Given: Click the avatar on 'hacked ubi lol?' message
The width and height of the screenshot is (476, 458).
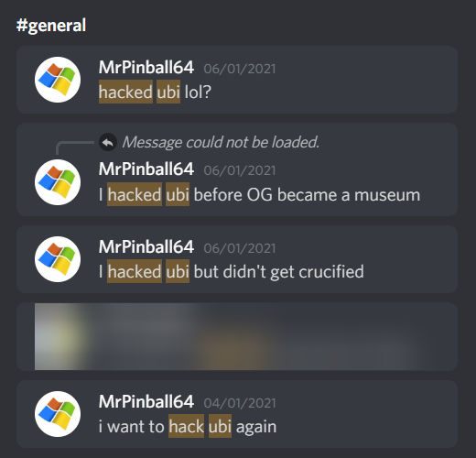Looking at the screenshot, I should tap(58, 80).
